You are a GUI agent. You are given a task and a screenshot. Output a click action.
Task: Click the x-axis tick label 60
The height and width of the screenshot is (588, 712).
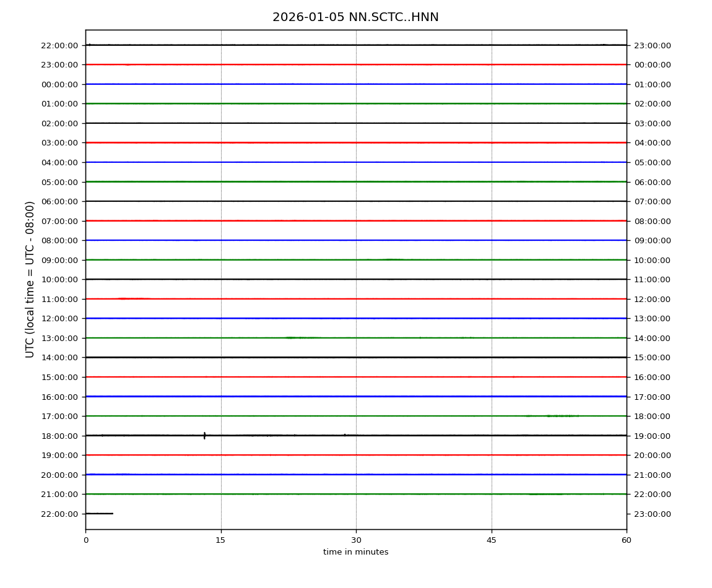[x=627, y=540]
